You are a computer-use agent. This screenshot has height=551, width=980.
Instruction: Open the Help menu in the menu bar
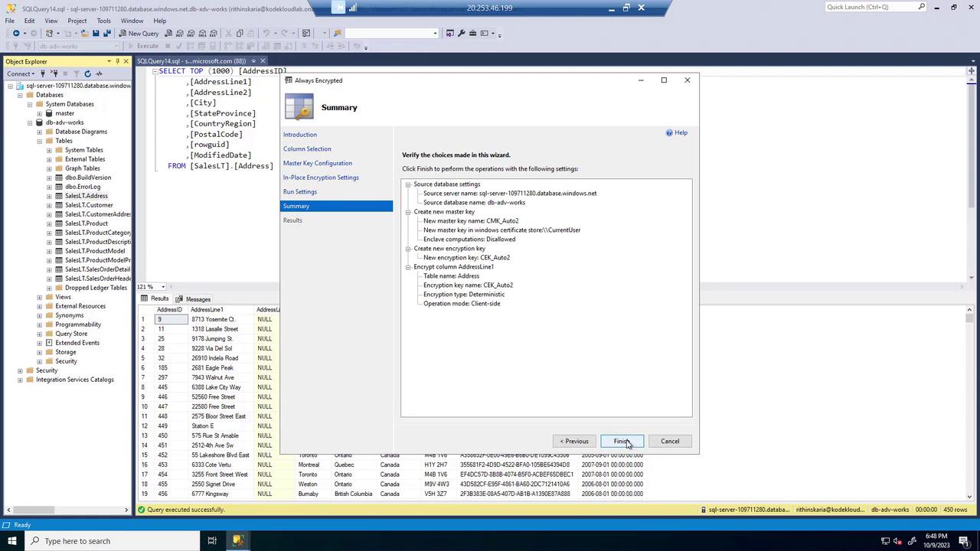tap(160, 21)
